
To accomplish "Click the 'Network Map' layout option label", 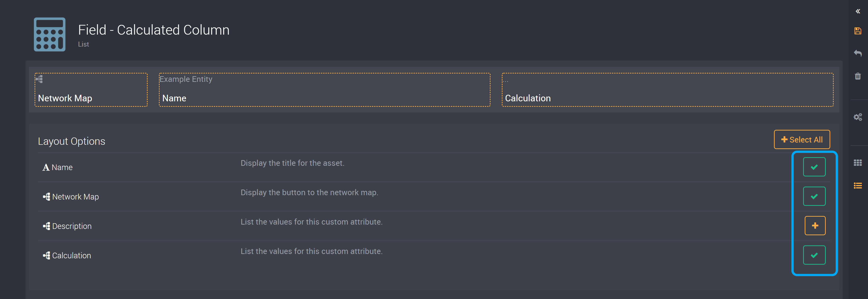I will [75, 197].
